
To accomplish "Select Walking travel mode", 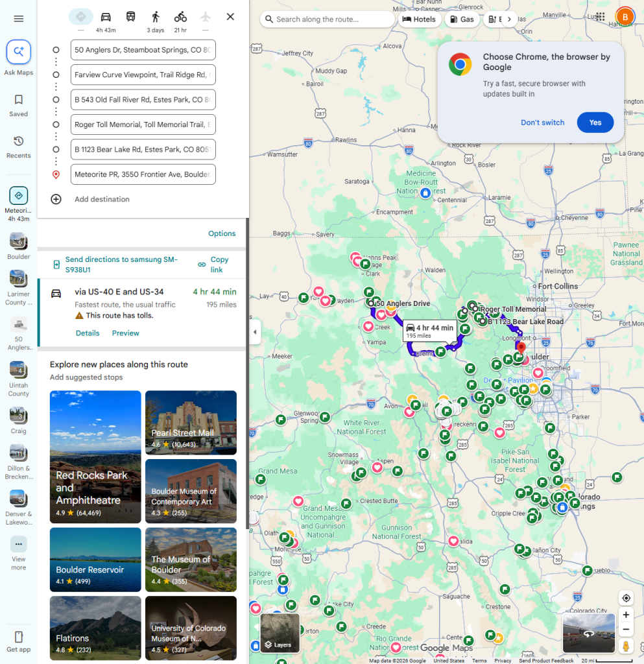I will point(156,17).
